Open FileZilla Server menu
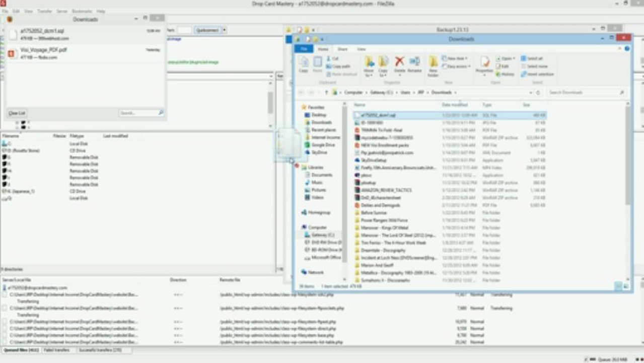This screenshot has height=363, width=644. click(62, 11)
